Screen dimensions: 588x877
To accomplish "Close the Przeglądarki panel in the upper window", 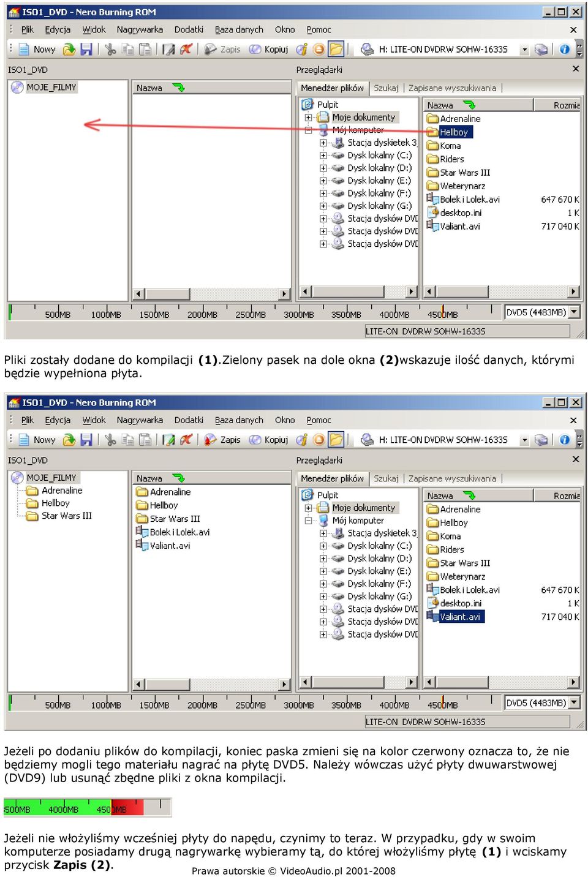I will pos(576,69).
